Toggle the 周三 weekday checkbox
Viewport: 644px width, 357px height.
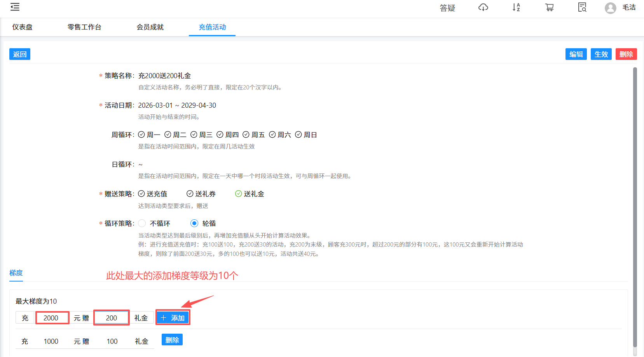tap(194, 134)
